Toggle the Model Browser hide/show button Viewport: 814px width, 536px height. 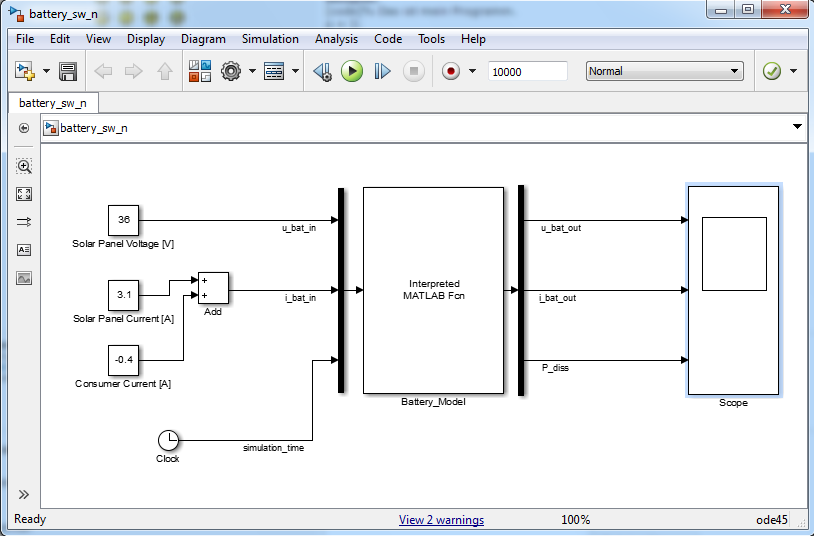coord(24,128)
